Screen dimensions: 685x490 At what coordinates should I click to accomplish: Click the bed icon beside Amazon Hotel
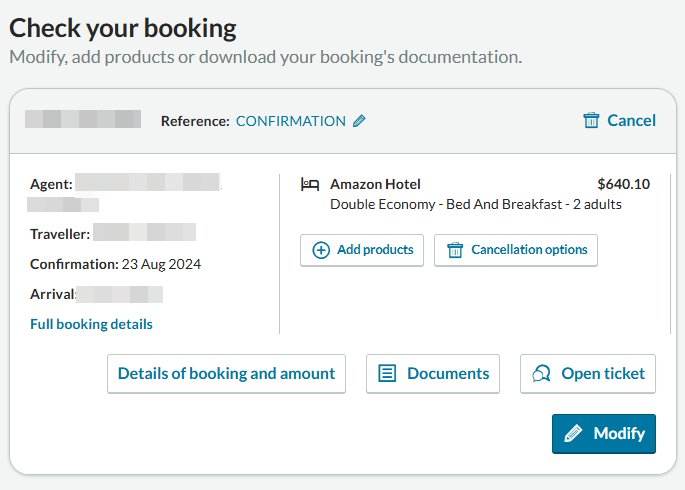(x=310, y=184)
